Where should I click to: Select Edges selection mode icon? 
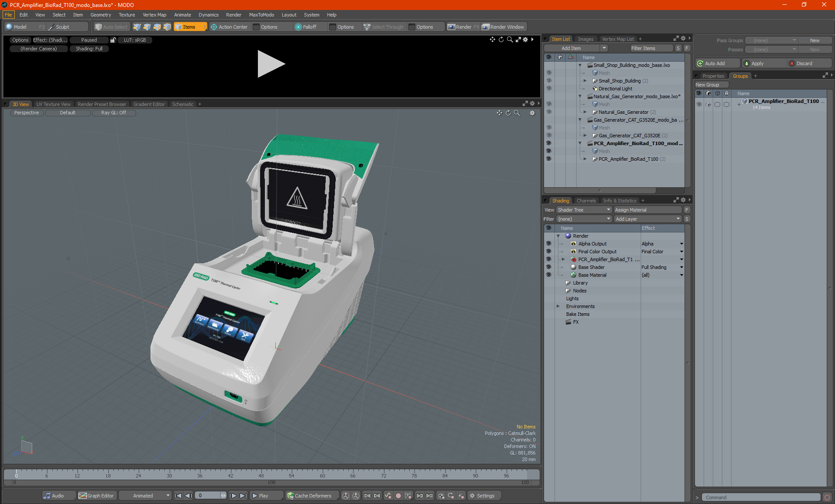coord(147,27)
